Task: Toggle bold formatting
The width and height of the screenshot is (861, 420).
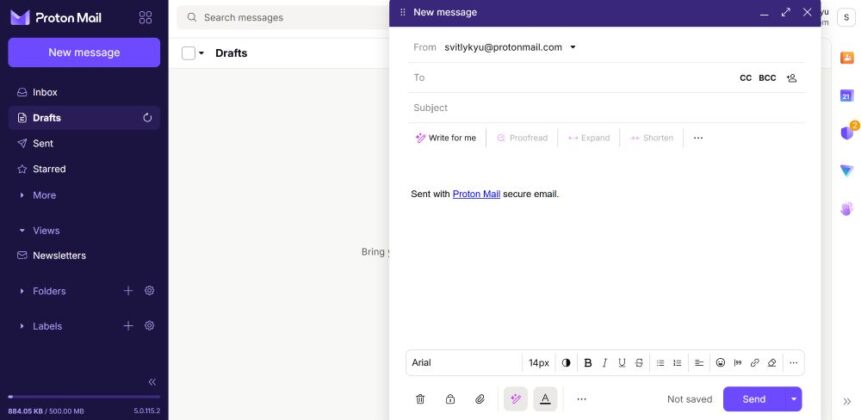Action: (588, 363)
